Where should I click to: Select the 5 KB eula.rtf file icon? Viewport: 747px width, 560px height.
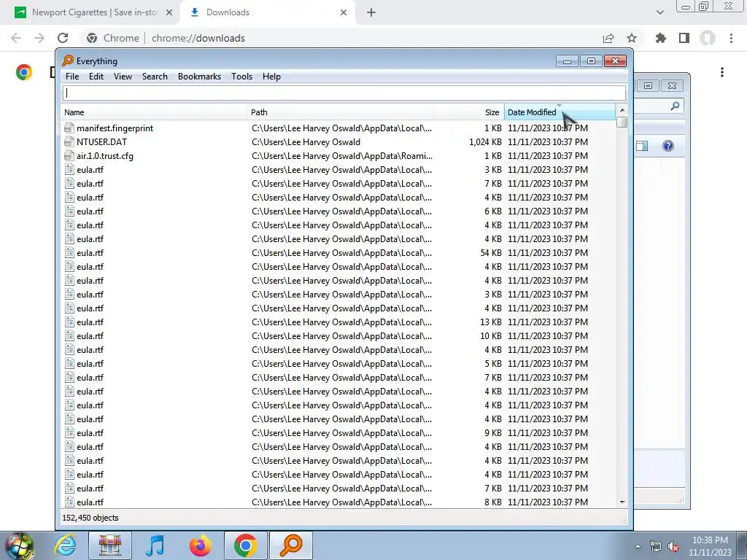pos(69,363)
